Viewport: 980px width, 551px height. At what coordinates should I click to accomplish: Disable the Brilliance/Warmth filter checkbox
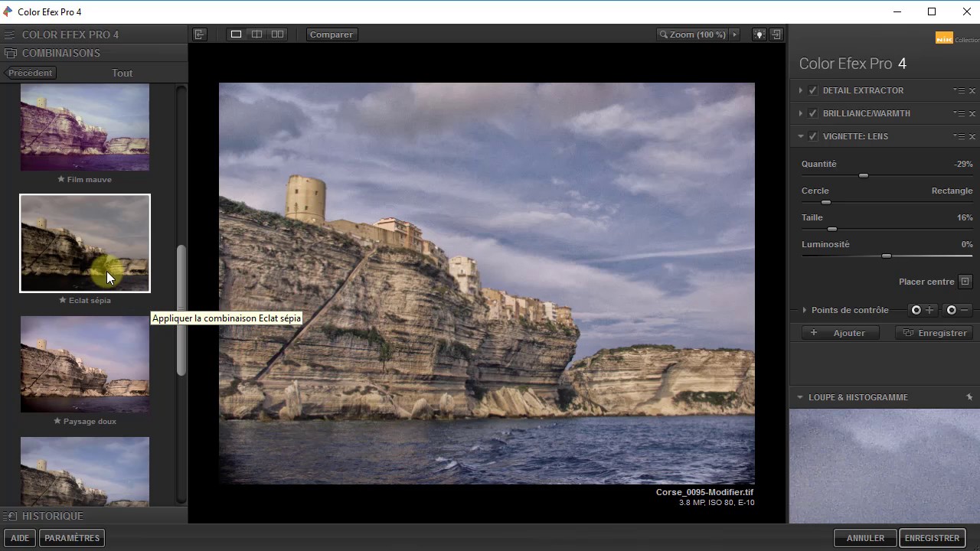[x=813, y=113]
